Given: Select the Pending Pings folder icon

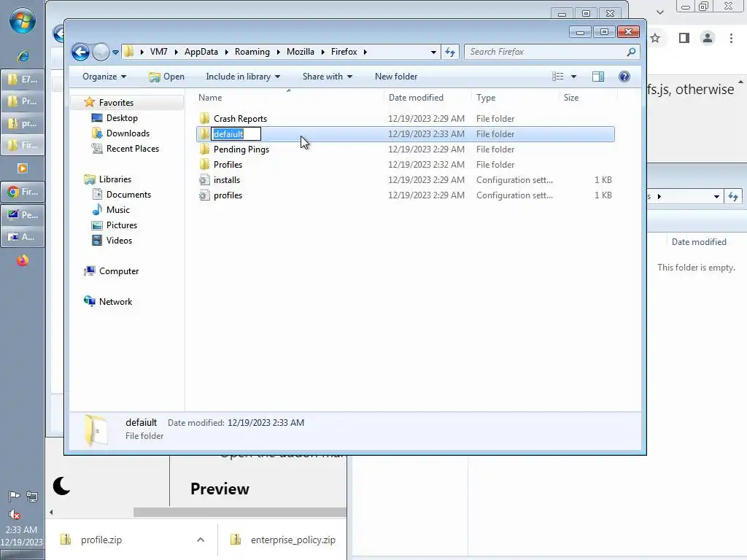Looking at the screenshot, I should click(x=204, y=149).
